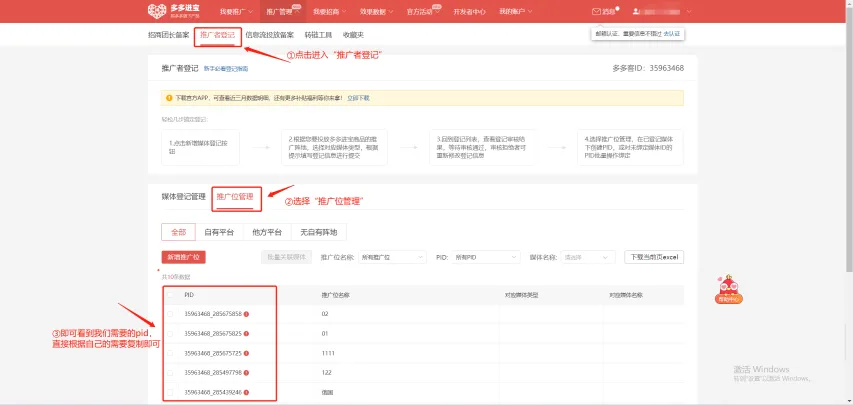Toggle the select-all checkbox in PID header
The image size is (853, 405).
click(x=170, y=295)
